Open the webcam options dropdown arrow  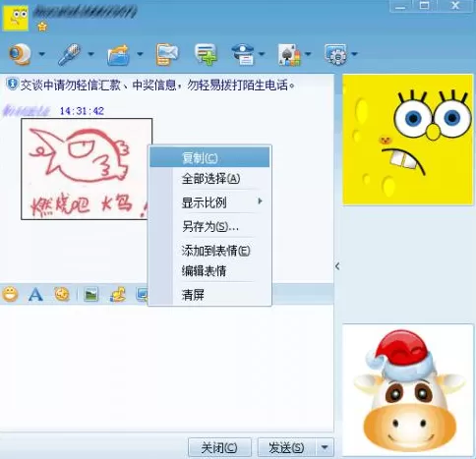pos(42,54)
